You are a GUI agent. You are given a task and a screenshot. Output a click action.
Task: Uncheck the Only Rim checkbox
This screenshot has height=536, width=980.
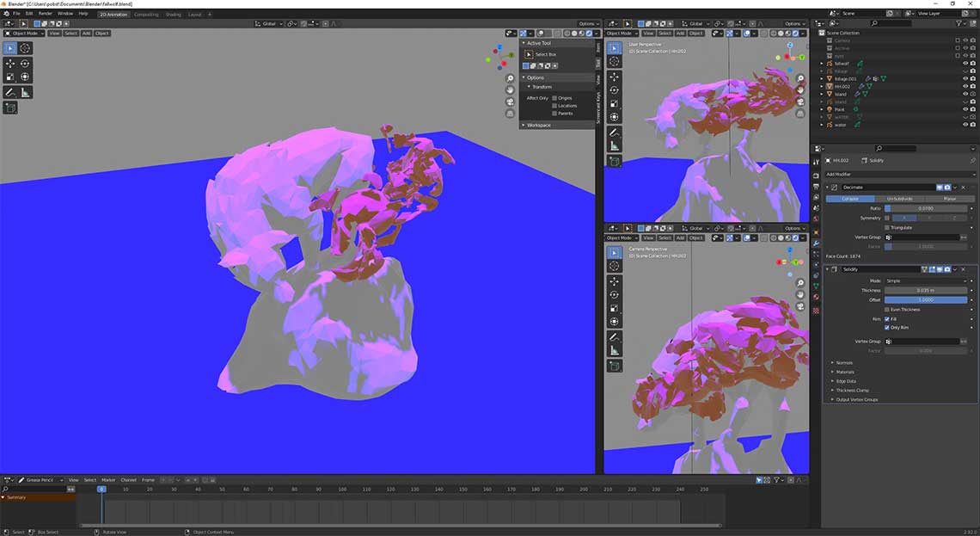(887, 327)
